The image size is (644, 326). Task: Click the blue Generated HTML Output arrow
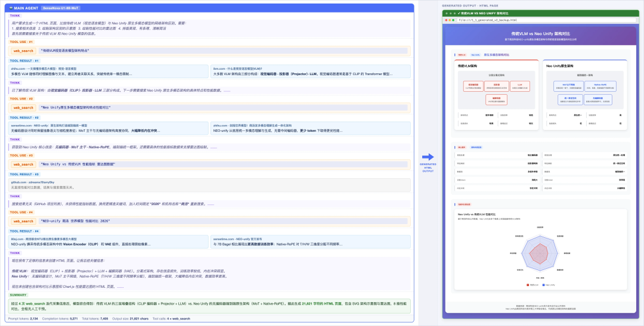tap(428, 157)
